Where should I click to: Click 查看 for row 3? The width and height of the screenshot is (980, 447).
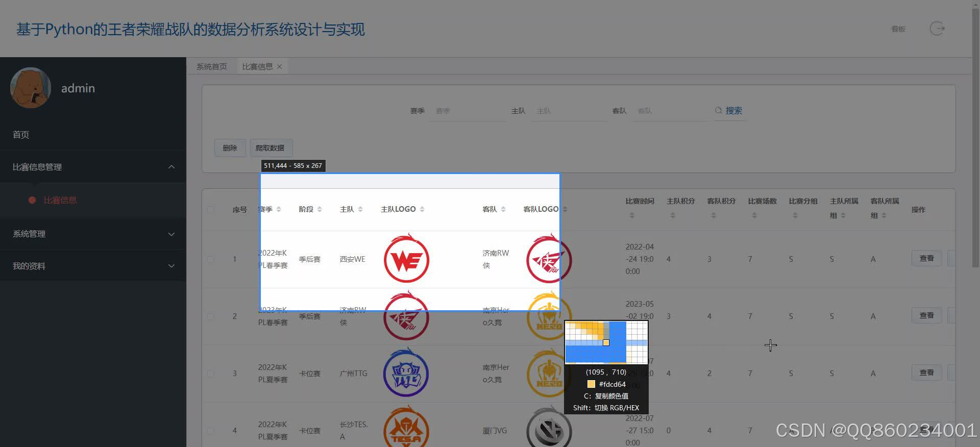(926, 373)
